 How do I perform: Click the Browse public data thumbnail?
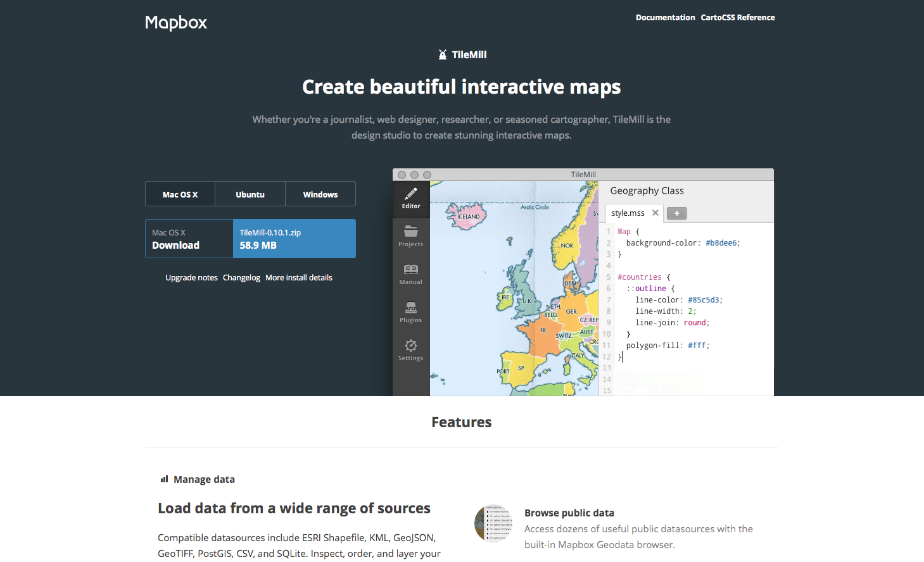[493, 523]
